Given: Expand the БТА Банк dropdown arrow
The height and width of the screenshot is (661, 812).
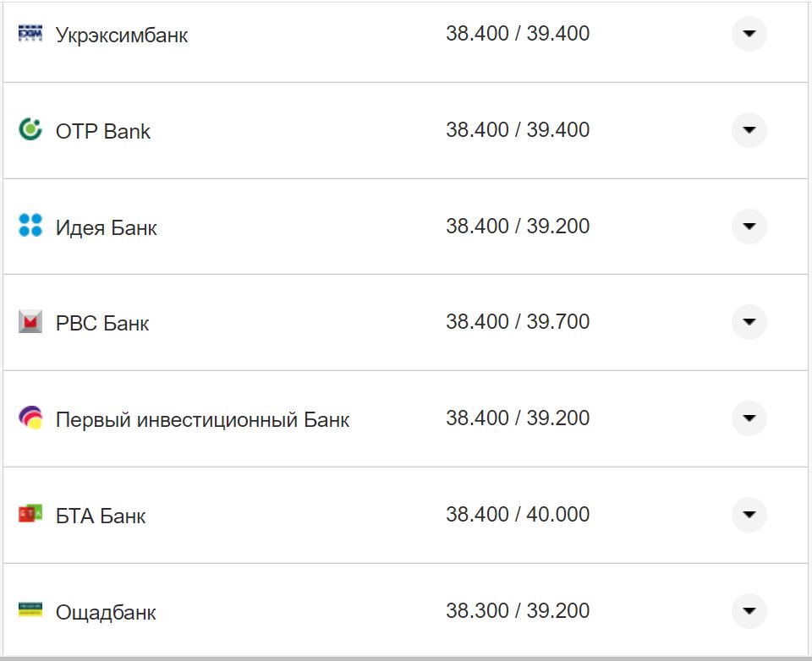Looking at the screenshot, I should (x=749, y=515).
